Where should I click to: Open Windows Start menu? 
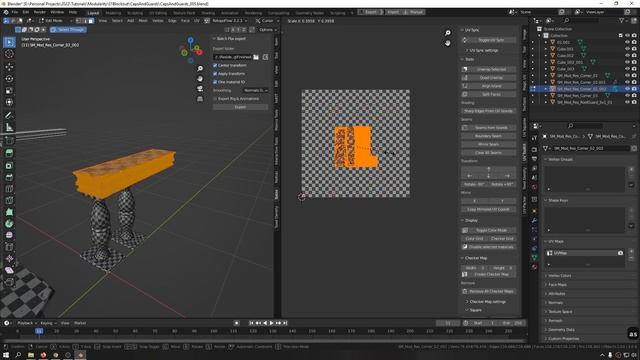(6, 355)
